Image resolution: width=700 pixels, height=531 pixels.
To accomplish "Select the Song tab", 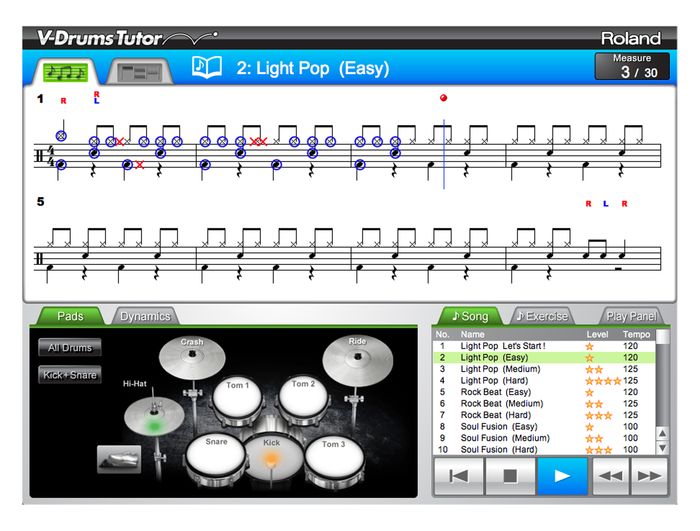I will tap(471, 316).
